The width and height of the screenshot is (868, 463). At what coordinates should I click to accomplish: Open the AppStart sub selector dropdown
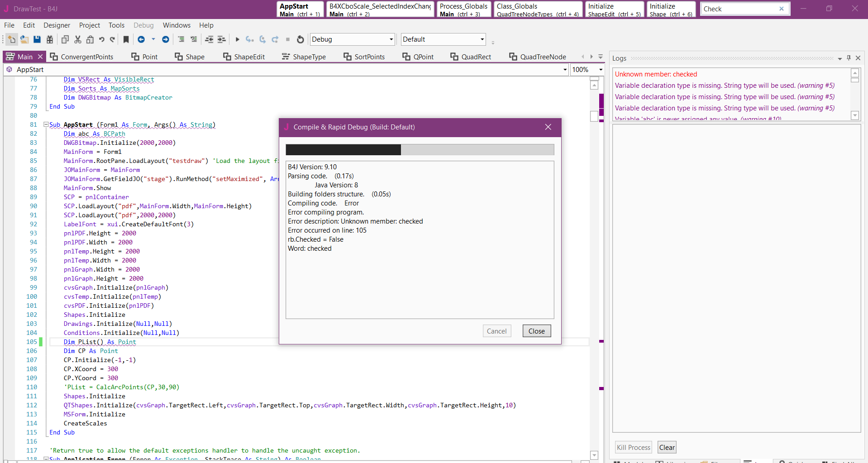click(565, 70)
